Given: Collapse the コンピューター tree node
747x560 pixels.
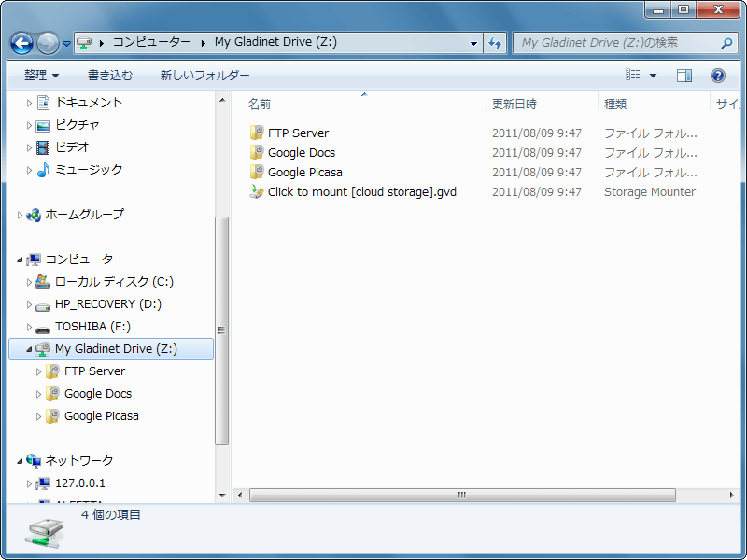Looking at the screenshot, I should (x=20, y=259).
